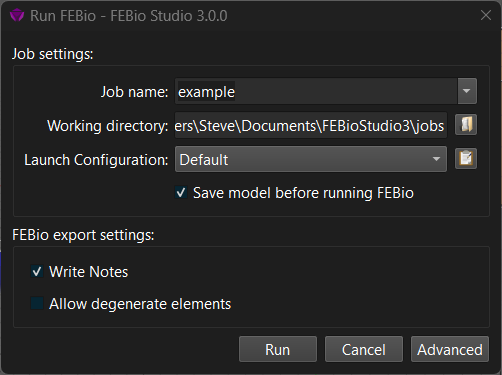Close the Run FEBio dialog
502x375 pixels.
pyautogui.click(x=486, y=15)
